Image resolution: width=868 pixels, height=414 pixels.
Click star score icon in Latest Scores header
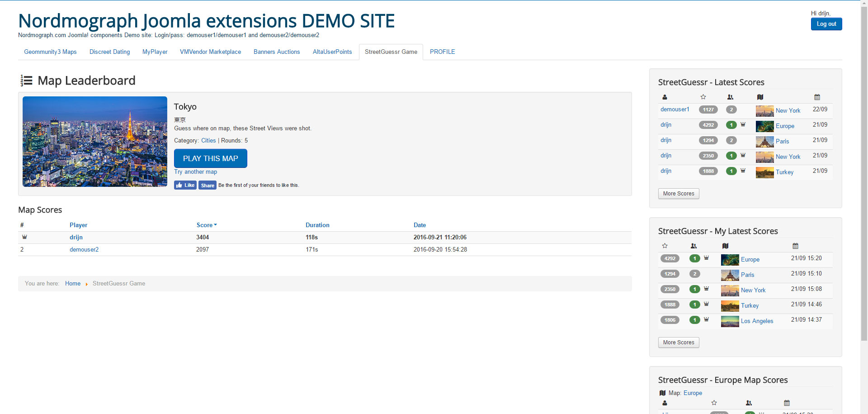click(x=703, y=97)
